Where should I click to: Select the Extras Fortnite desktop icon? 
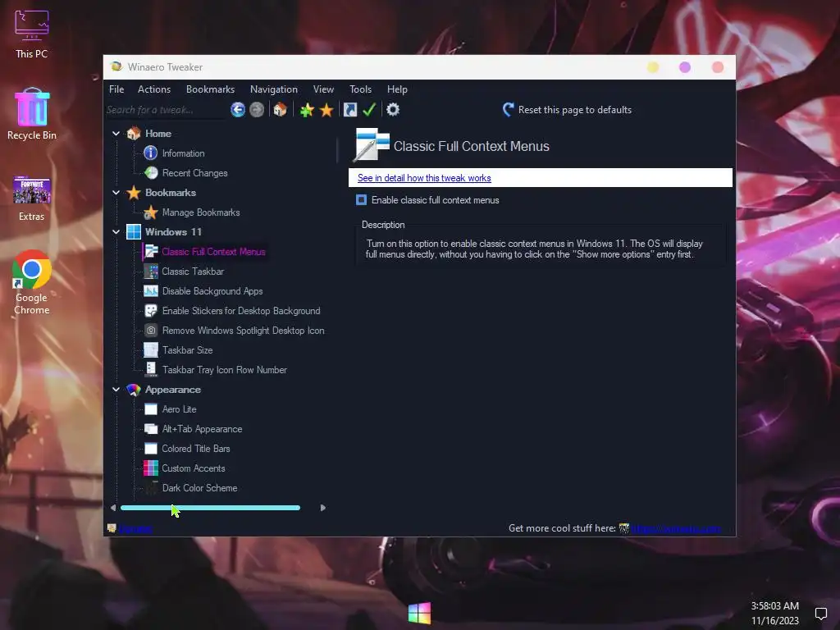(x=32, y=198)
